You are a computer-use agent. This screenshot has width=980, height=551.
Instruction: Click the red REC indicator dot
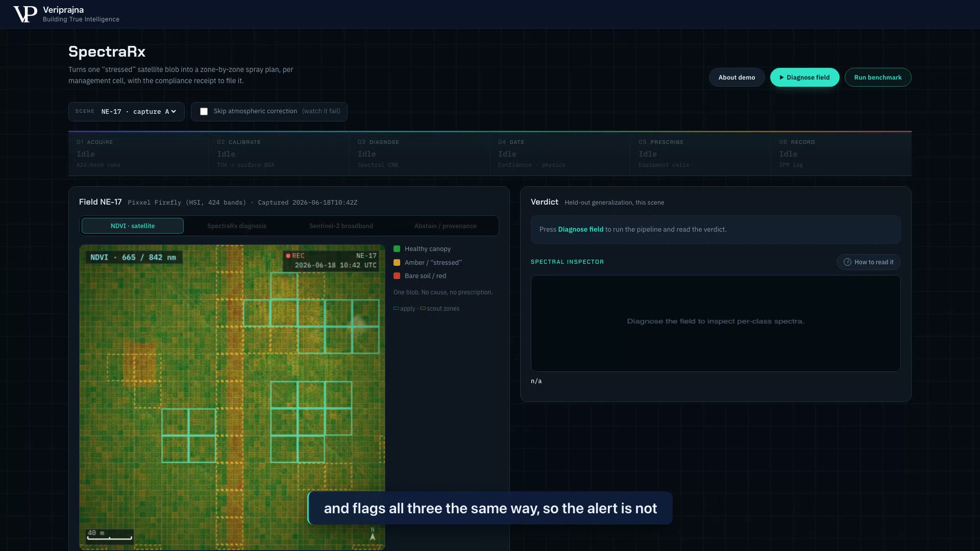288,256
